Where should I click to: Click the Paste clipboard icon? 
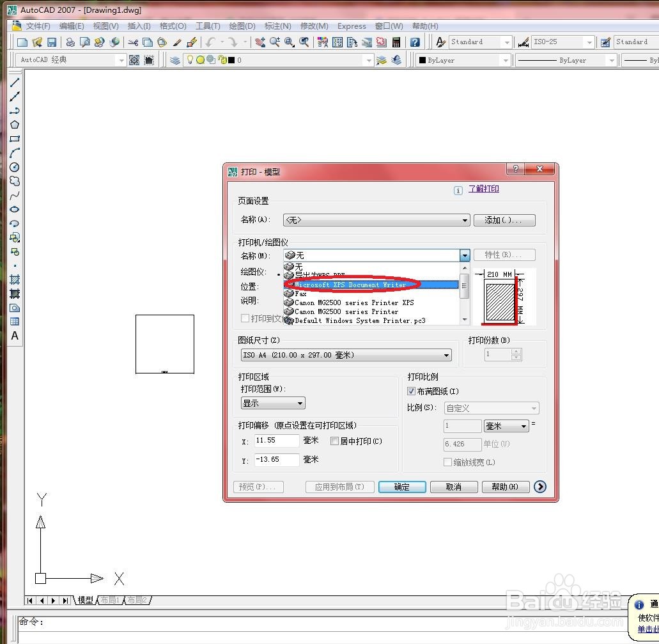coord(162,42)
